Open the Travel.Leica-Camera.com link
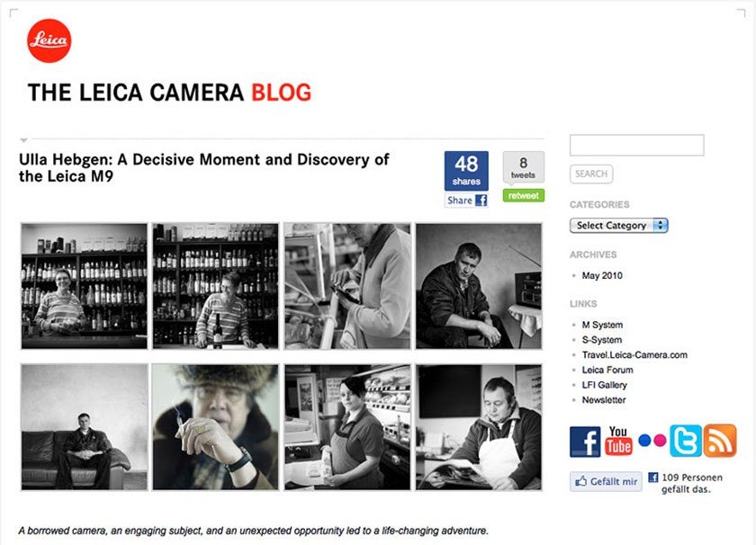Viewport: 756px width, 545px height. [634, 355]
